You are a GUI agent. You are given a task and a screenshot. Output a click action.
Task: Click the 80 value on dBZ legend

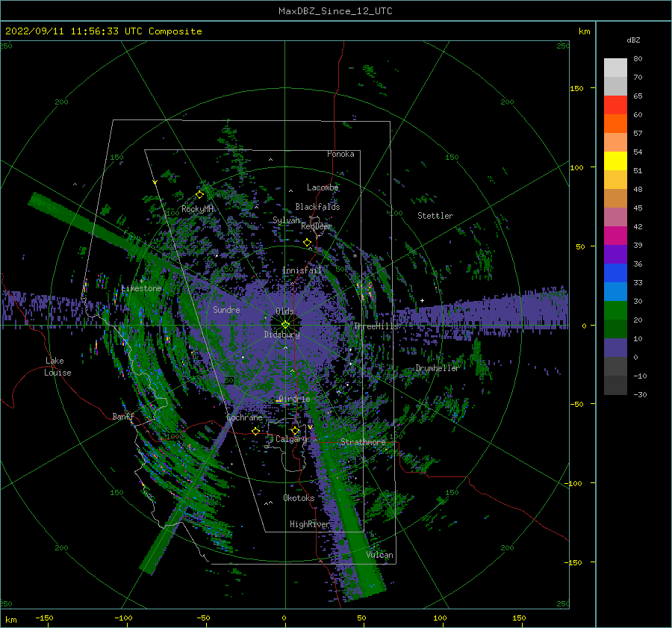pyautogui.click(x=638, y=59)
